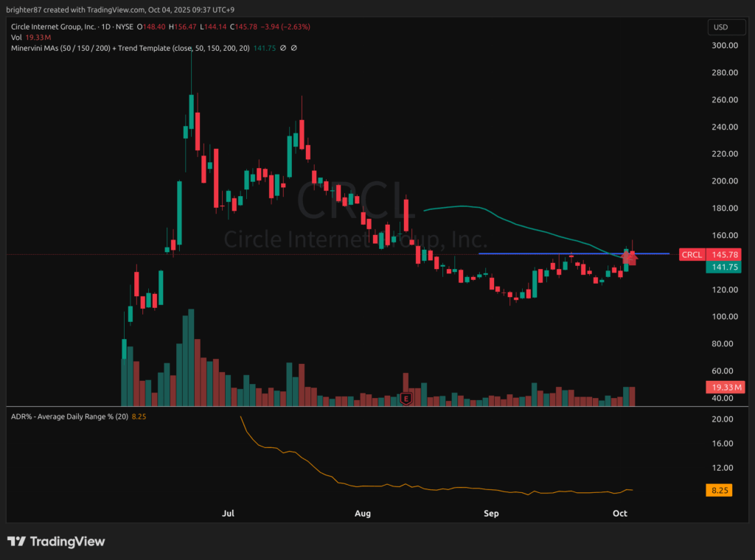Click the orange 8.25 ADR value label
Screen dimensions: 755x560
(x=720, y=489)
